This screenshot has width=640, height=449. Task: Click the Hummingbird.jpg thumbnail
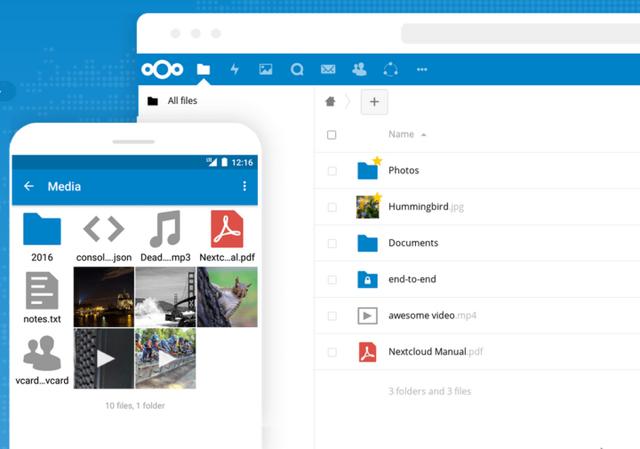pyautogui.click(x=367, y=207)
